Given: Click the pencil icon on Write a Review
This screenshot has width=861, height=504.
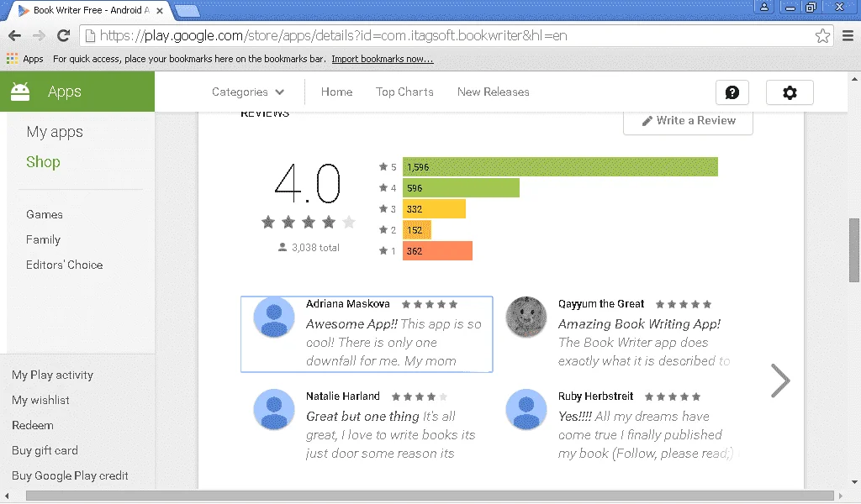Looking at the screenshot, I should tap(647, 121).
